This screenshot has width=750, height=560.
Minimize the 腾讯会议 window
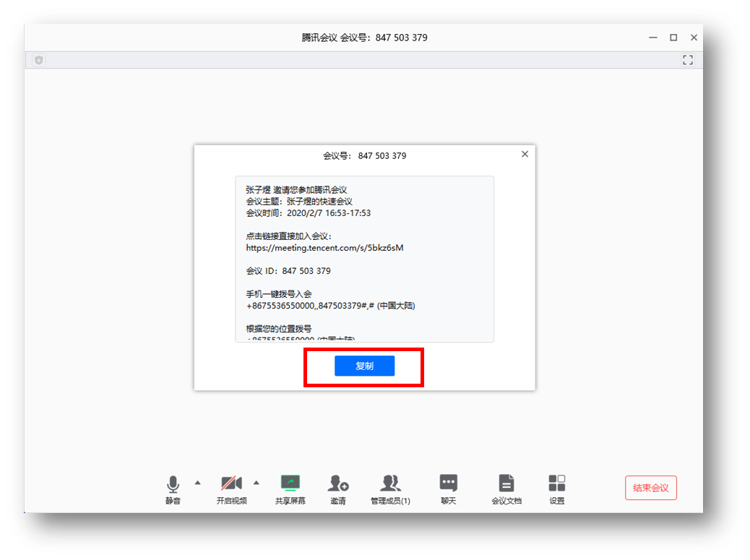click(653, 38)
